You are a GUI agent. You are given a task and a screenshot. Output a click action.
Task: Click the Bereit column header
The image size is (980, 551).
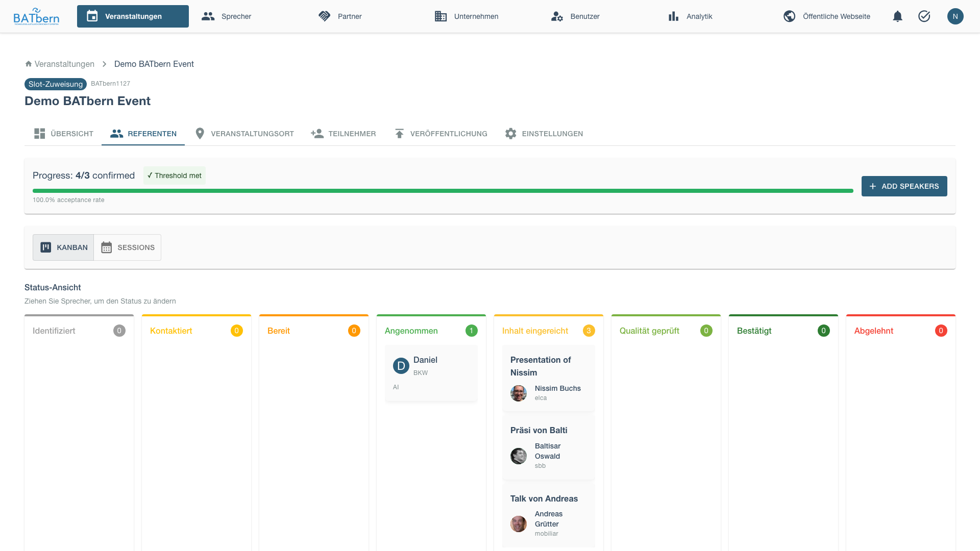(278, 331)
